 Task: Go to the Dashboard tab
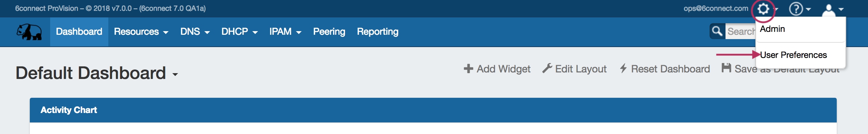coord(79,32)
